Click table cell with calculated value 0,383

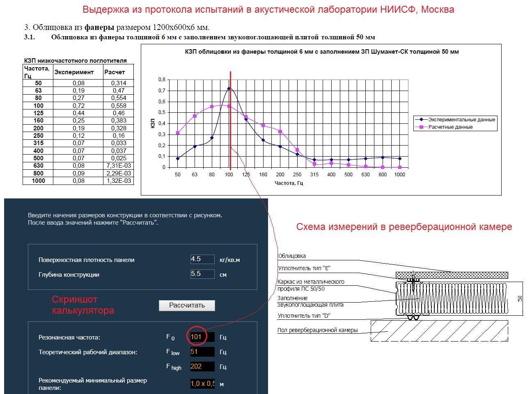(118, 121)
